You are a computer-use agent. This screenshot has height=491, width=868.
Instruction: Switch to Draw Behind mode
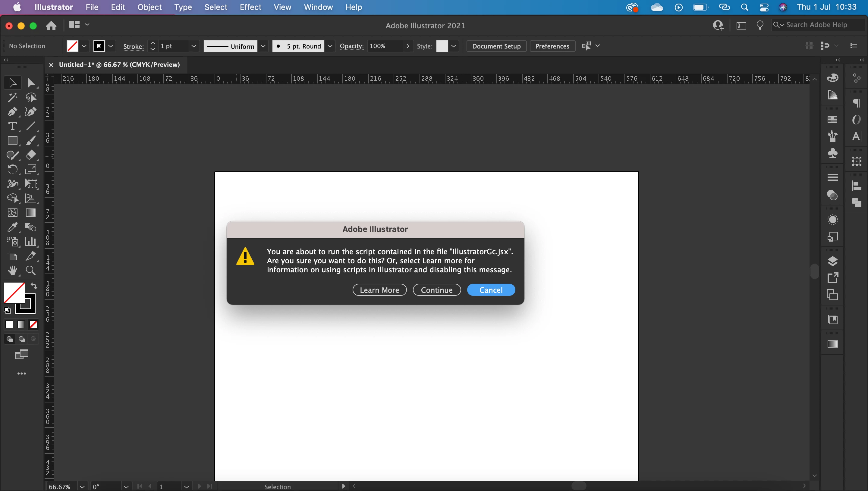pyautogui.click(x=21, y=339)
